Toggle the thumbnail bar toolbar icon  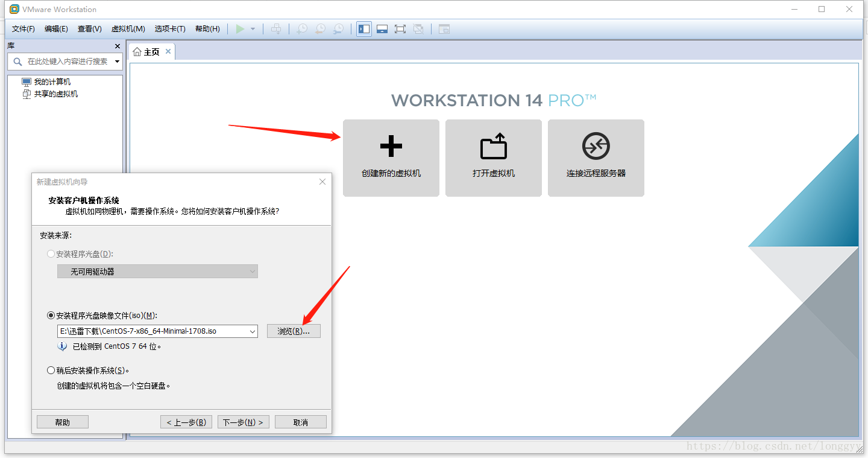click(382, 29)
